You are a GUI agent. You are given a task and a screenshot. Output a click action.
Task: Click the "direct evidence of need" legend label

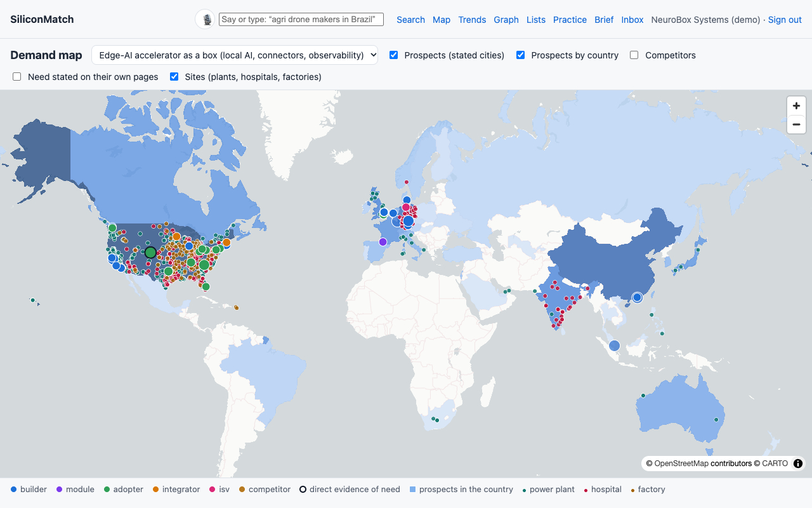coord(355,490)
